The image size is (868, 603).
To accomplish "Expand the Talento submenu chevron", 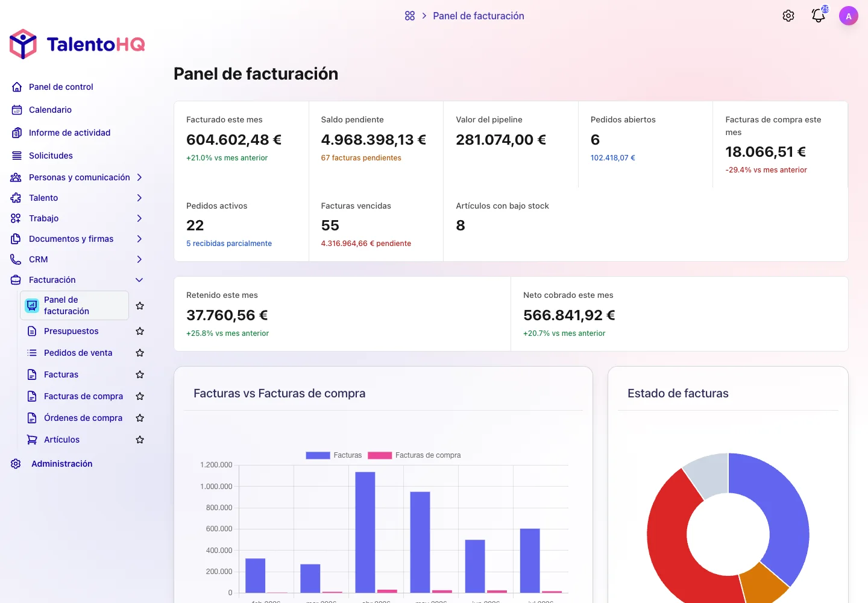I will 139,198.
